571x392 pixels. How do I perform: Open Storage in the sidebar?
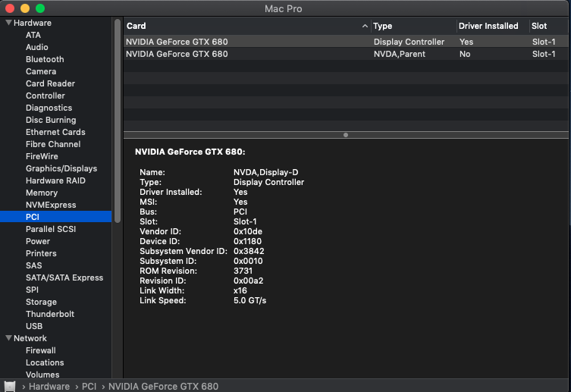coord(41,302)
